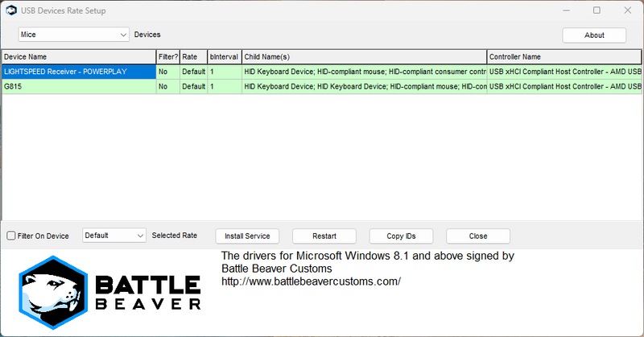Click the Copy IDs button
The height and width of the screenshot is (337, 644).
tap(401, 236)
